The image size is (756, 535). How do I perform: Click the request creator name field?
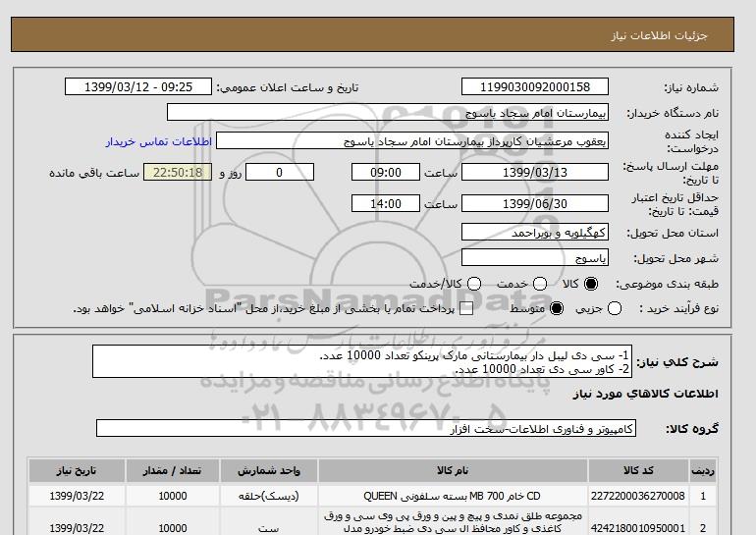tap(412, 140)
